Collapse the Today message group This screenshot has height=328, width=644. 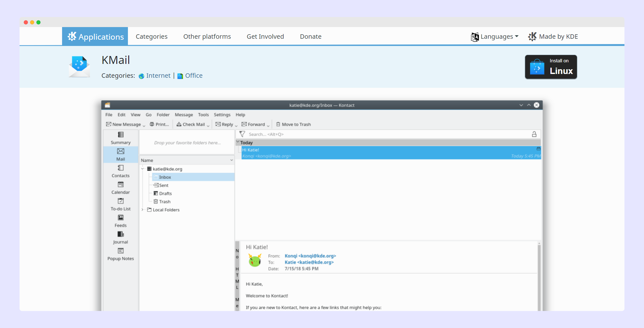238,142
